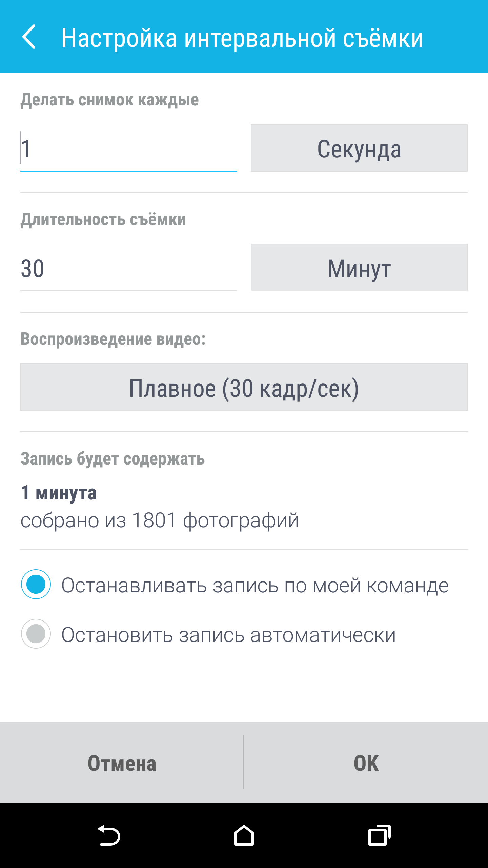Confirm settings with the OK button

click(x=366, y=763)
